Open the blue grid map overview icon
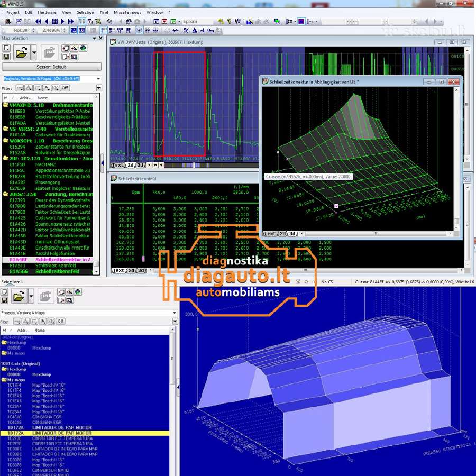 pyautogui.click(x=54, y=21)
